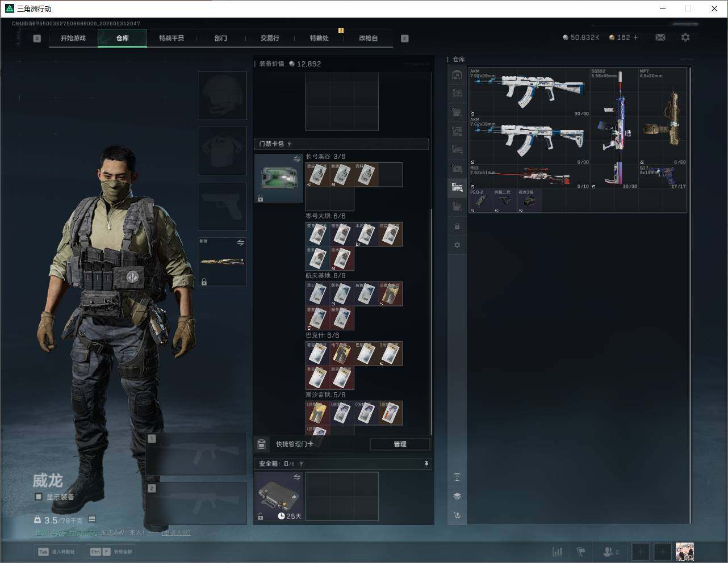This screenshot has width=728, height=563.
Task: Pin the 安全箱 panel with pushpin icon
Action: (x=426, y=464)
